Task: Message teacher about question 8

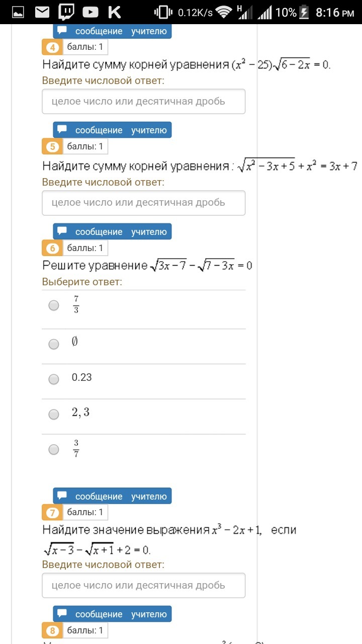Action: click(113, 614)
